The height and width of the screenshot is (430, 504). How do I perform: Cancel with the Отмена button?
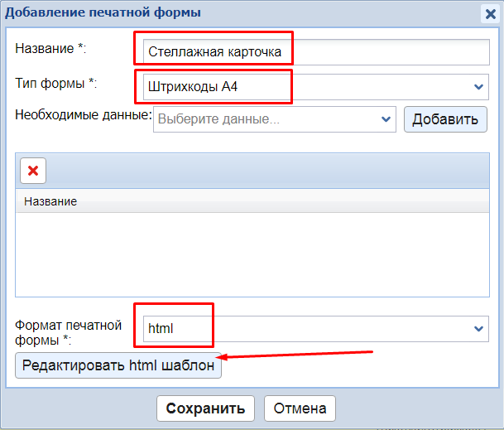tap(300, 408)
